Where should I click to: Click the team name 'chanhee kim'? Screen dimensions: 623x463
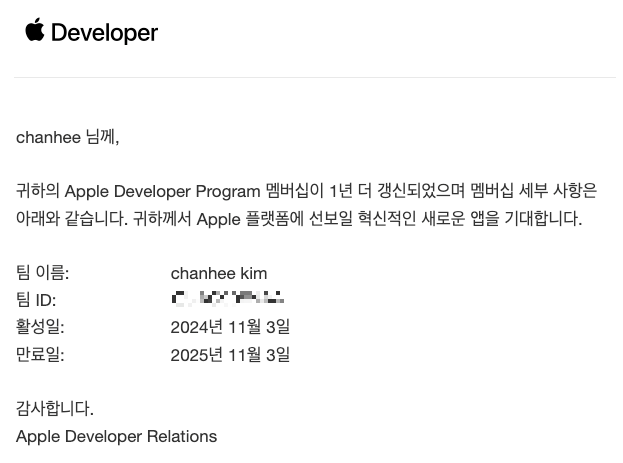point(219,273)
